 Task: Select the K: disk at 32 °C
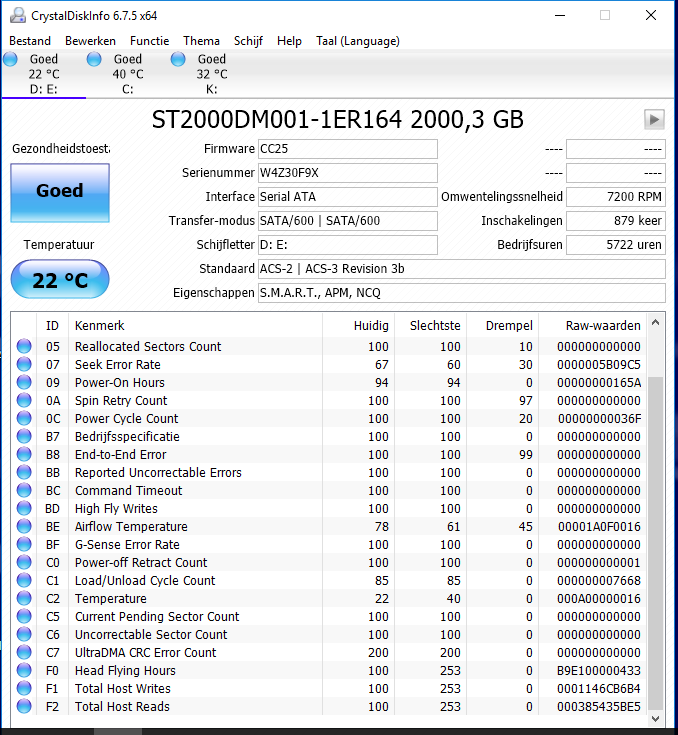tap(211, 74)
